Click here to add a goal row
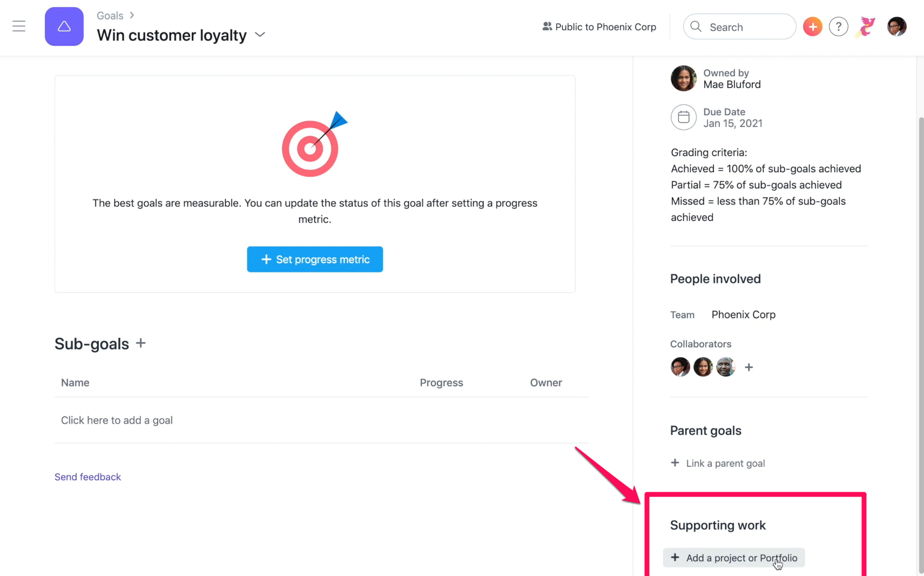This screenshot has width=924, height=576. (321, 420)
